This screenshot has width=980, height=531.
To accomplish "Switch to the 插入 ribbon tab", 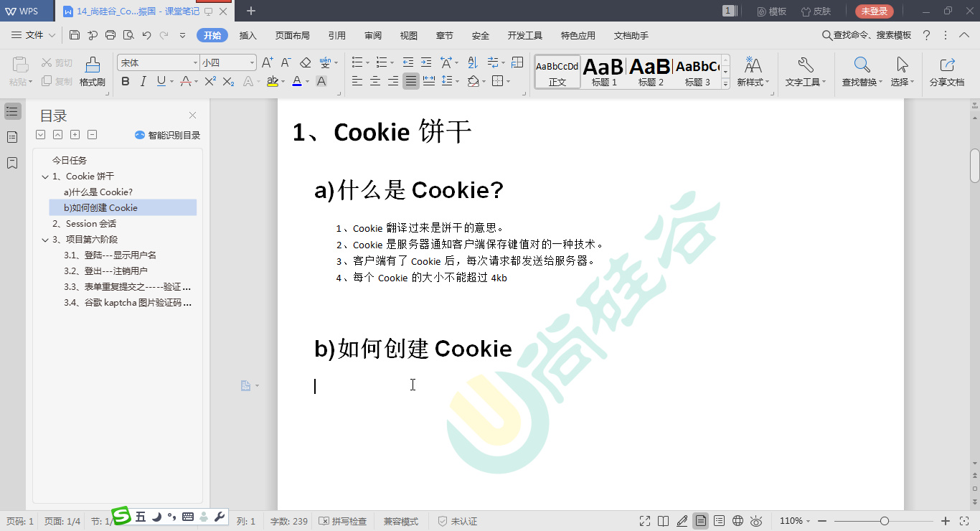I will click(x=248, y=34).
